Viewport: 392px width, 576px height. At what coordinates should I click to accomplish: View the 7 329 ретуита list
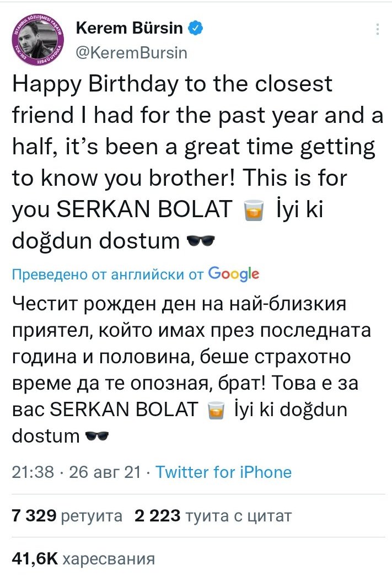pos(67,516)
